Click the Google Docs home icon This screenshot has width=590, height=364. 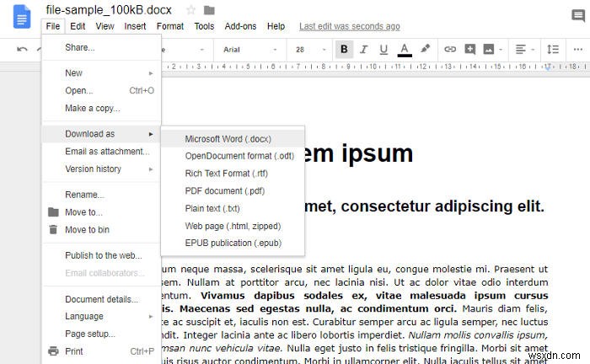pyautogui.click(x=22, y=17)
